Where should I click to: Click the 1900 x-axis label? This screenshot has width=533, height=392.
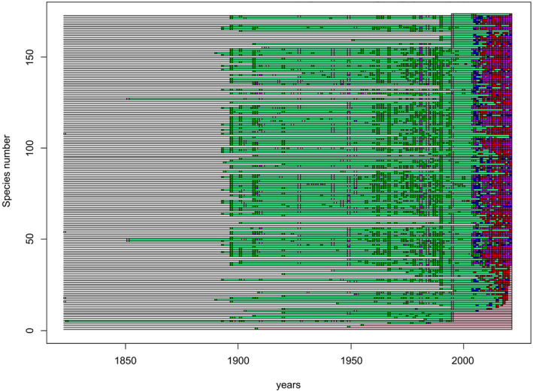[x=238, y=360]
